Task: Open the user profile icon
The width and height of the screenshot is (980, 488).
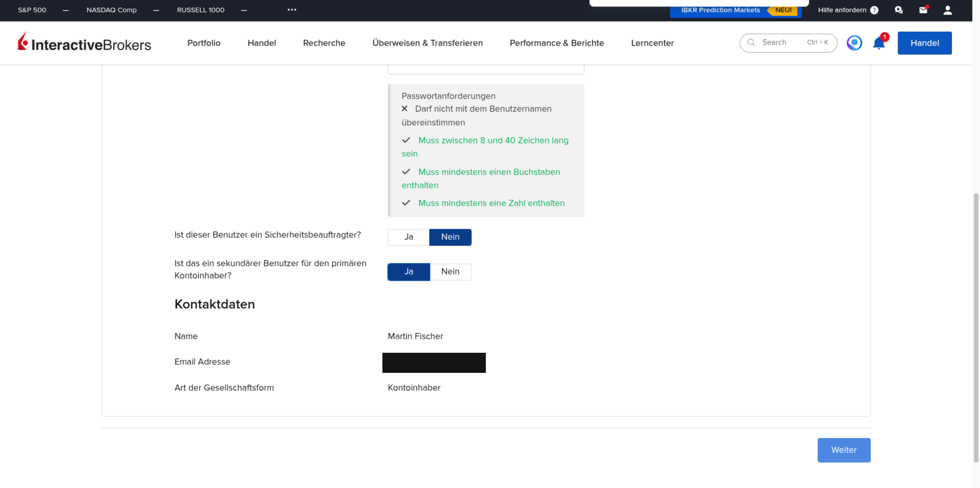Action: 948,10
